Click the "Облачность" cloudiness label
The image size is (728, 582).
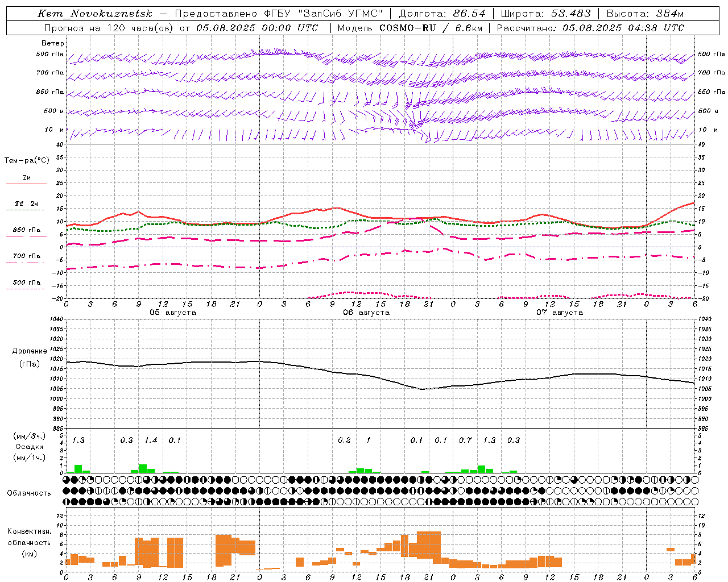29,493
